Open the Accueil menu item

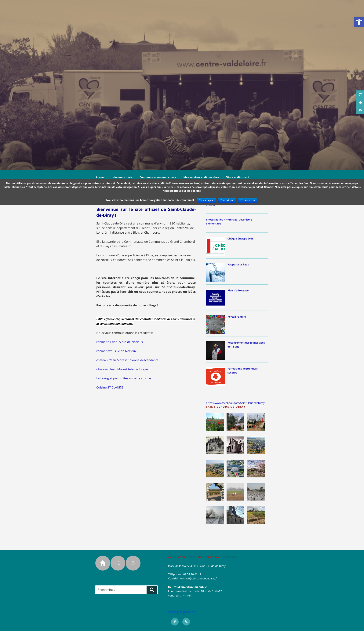tap(100, 177)
